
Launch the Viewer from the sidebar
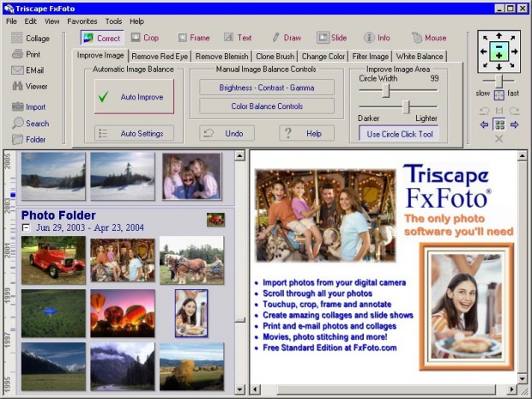[x=30, y=86]
